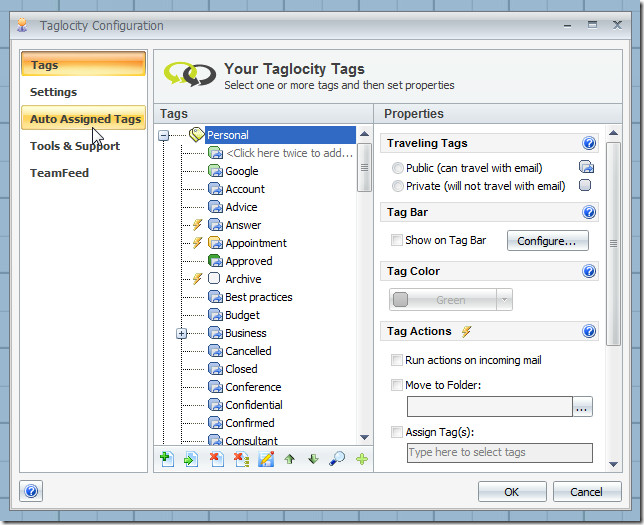Enable Show on Tag Bar checkbox
The width and height of the screenshot is (644, 525).
click(397, 240)
